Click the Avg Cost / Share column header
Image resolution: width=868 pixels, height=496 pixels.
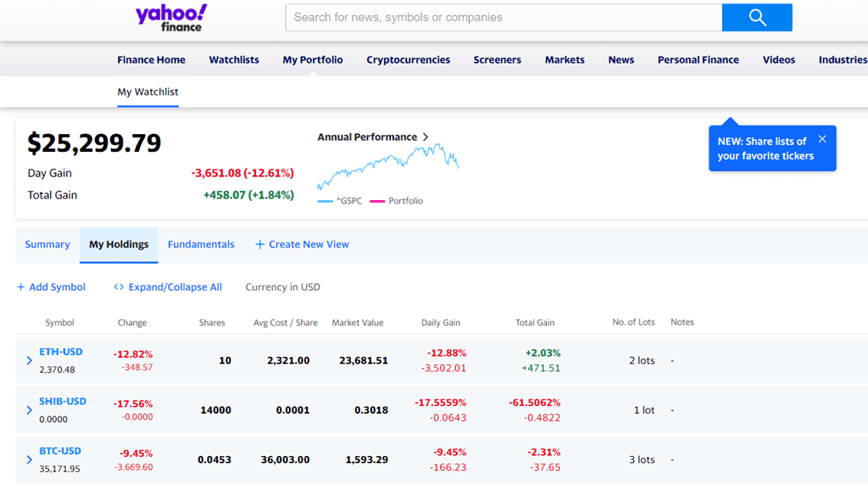tap(286, 323)
